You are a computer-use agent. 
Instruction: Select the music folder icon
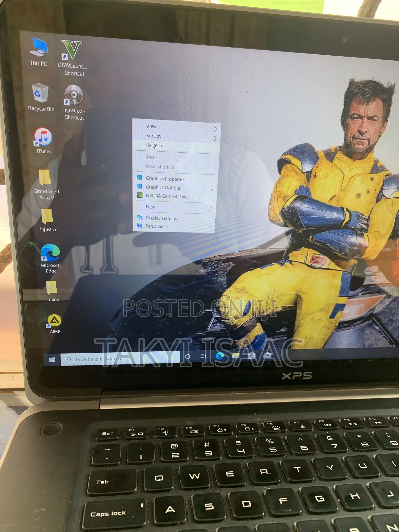pyautogui.click(x=53, y=291)
